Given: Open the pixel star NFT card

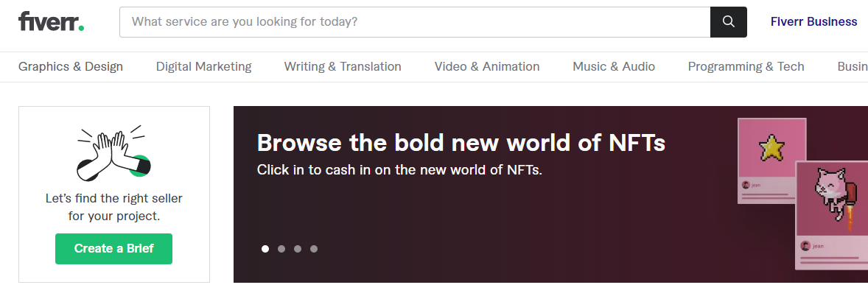Looking at the screenshot, I should tap(771, 161).
